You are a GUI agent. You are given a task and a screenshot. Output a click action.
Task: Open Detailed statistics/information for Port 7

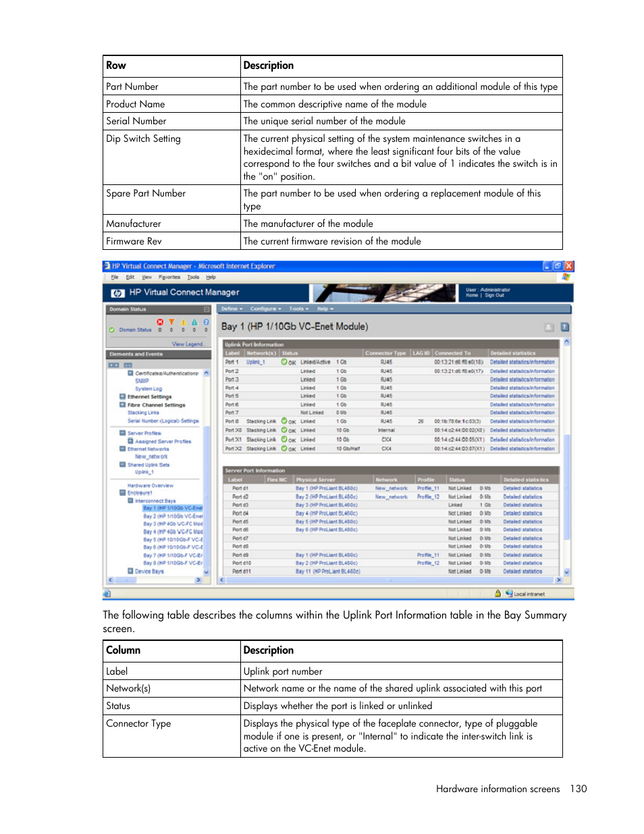[522, 413]
